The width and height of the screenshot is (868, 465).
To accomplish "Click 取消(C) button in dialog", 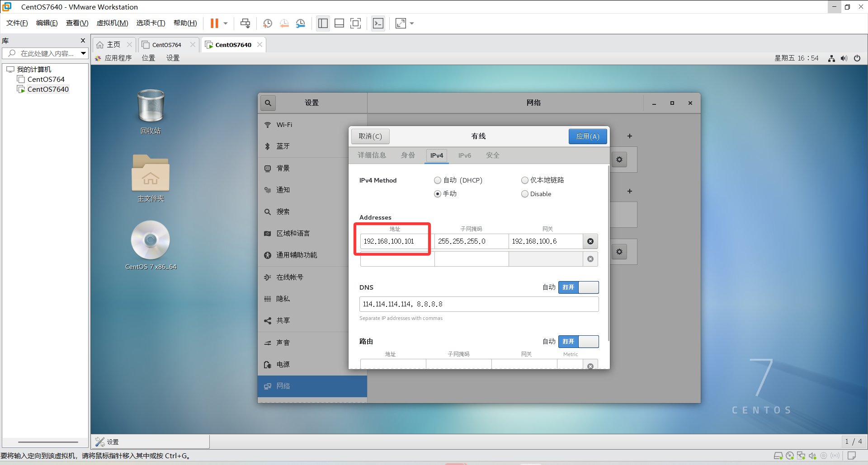I will (x=370, y=136).
